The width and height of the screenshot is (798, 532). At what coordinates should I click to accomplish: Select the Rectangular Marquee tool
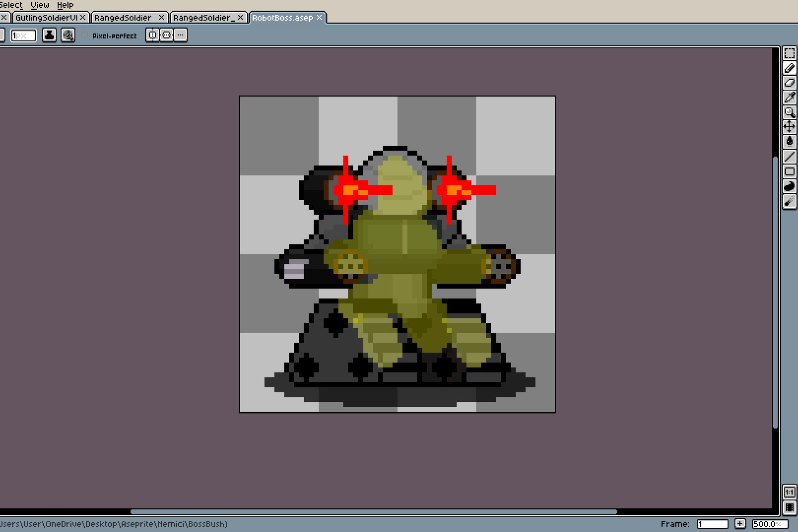click(x=790, y=52)
